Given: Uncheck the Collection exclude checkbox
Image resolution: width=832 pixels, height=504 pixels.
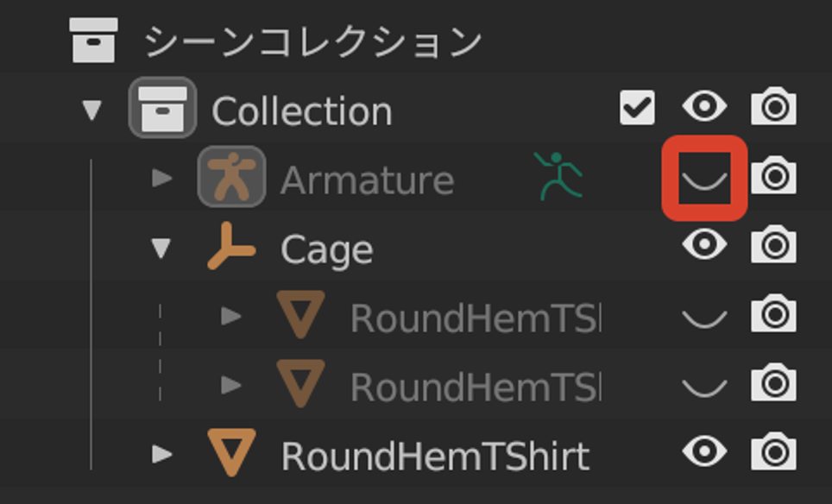Looking at the screenshot, I should coord(637,108).
